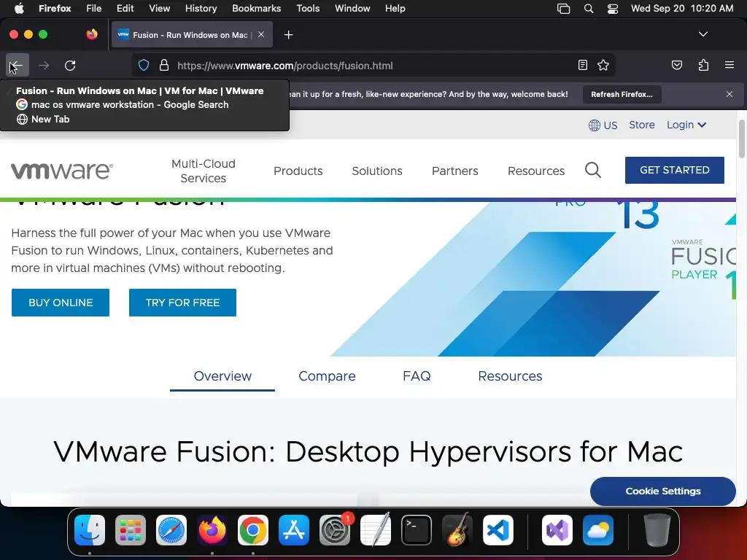Click the site search magnifier icon
The image size is (747, 560).
593,170
